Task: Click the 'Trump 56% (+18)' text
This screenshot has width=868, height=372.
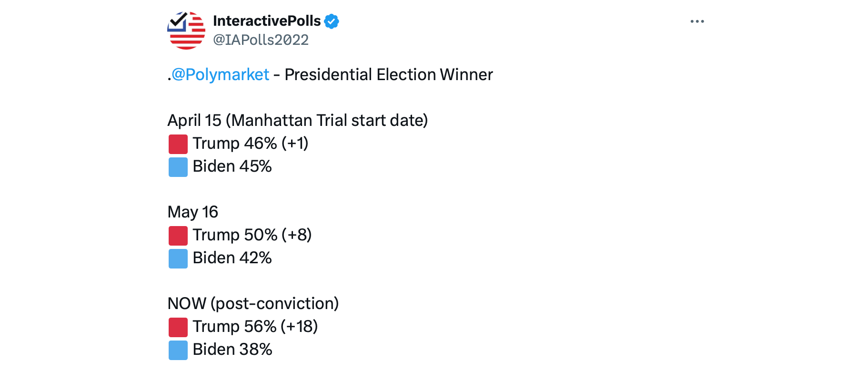Action: coord(255,327)
